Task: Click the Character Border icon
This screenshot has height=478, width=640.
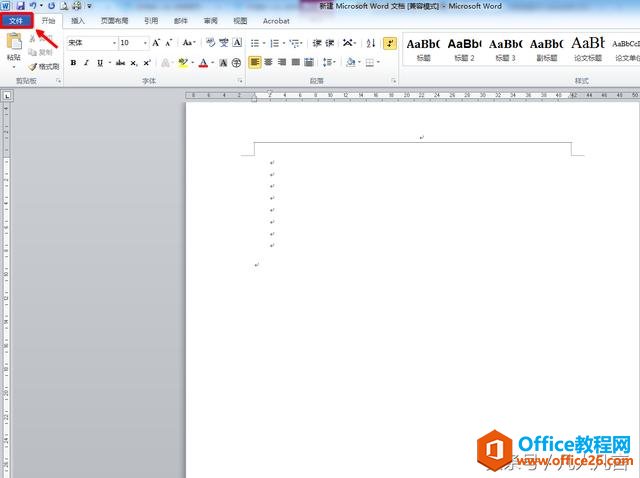Action: (237, 42)
